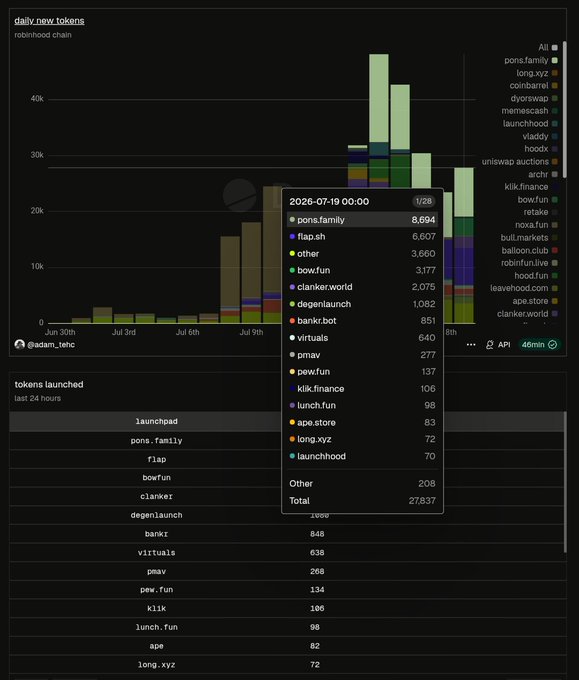Toggle klik.finance in the chart legend
The height and width of the screenshot is (680, 579).
click(531, 187)
